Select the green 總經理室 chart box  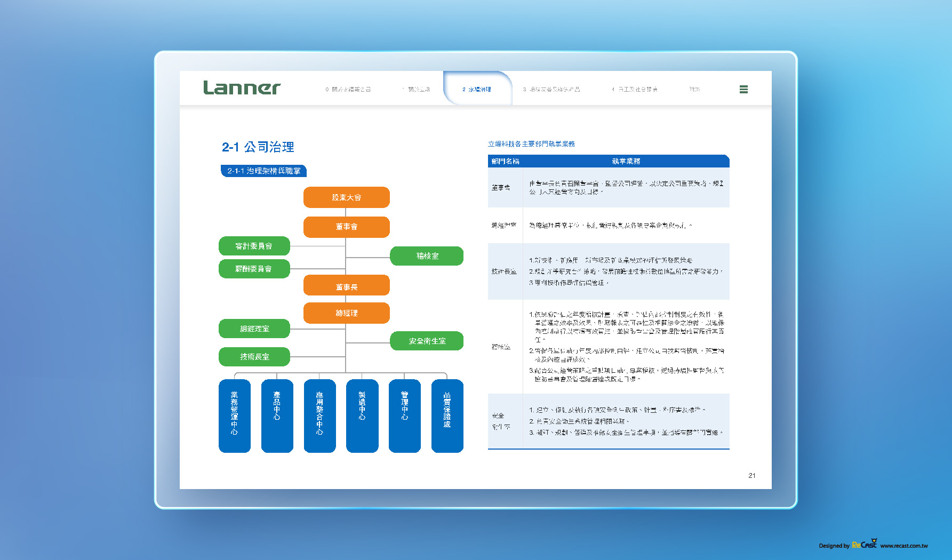pos(254,329)
